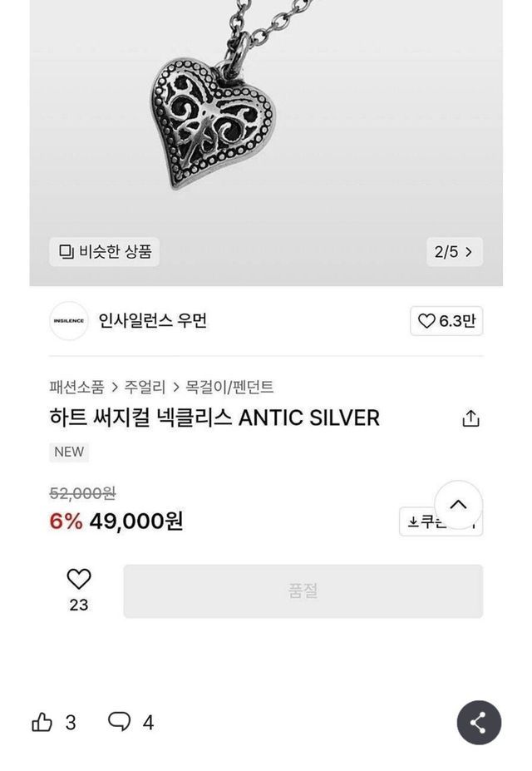Go to 패션소품 breadcrumb category
Screen dimensions: 532x771
76,387
